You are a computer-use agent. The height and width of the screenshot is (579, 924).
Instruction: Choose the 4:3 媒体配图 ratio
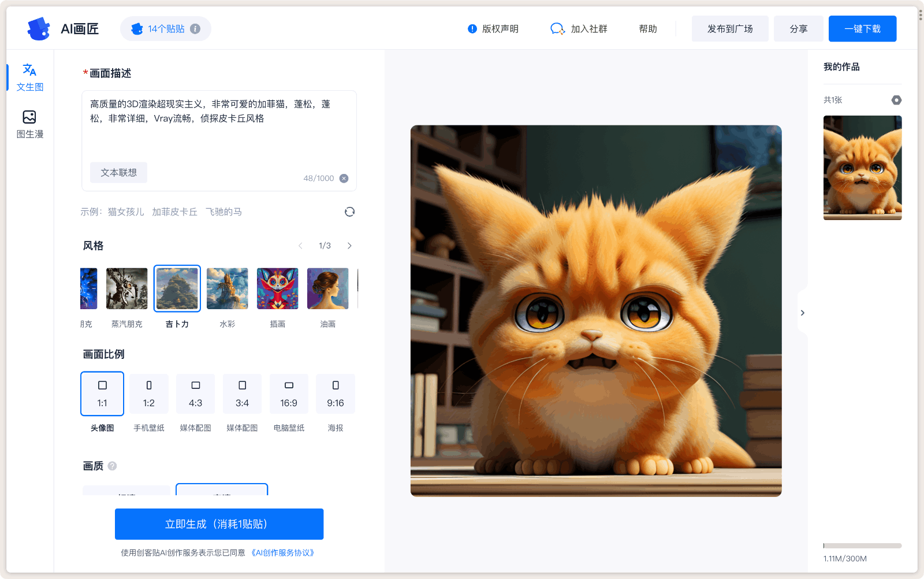pyautogui.click(x=196, y=394)
